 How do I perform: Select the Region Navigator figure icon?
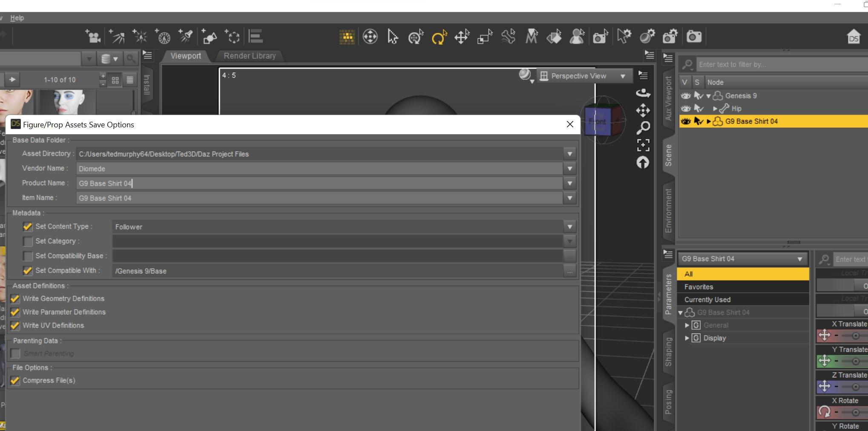[x=577, y=37]
